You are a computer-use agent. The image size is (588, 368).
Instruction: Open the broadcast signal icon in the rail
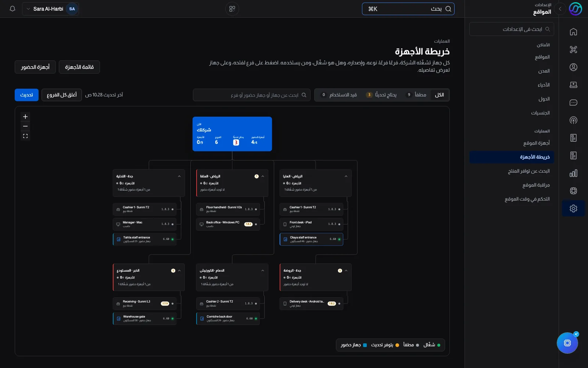(573, 120)
